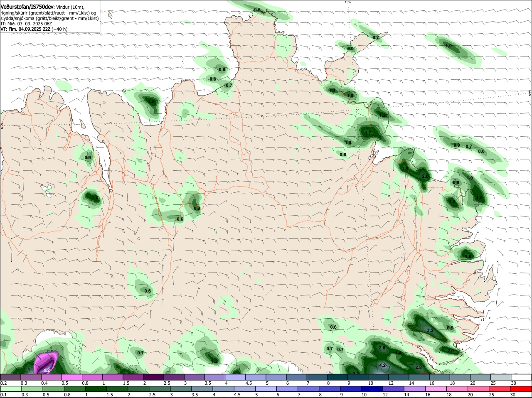This screenshot has width=532, height=398.
Task: Click the 1.1 precipitation value on the map
Action: pos(332,91)
